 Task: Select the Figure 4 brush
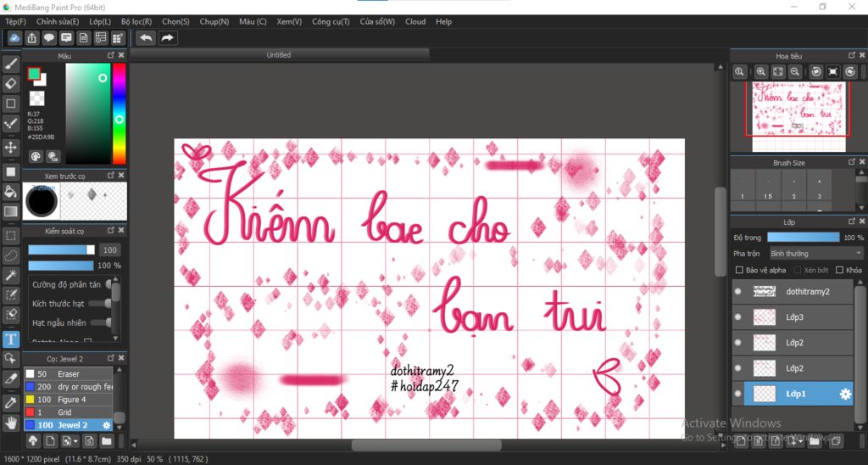click(68, 400)
